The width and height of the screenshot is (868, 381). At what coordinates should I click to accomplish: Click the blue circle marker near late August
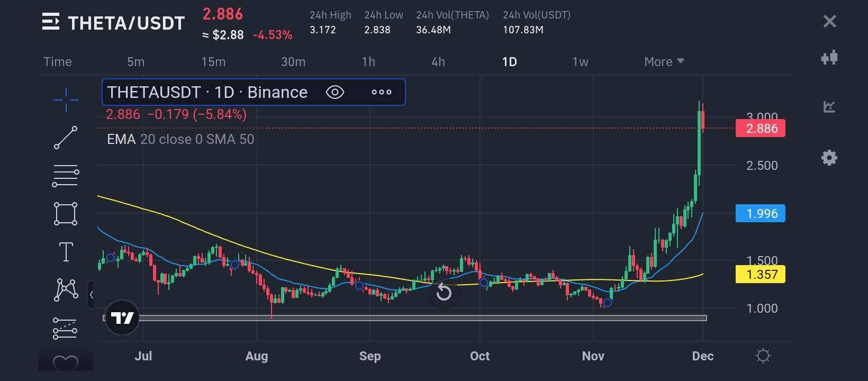[x=359, y=286]
